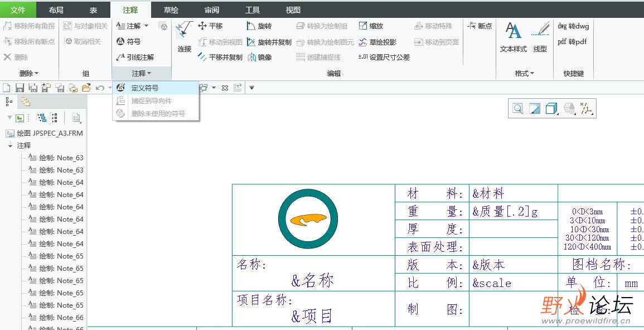The image size is (644, 330).
Task: Switch to the layer tree panel icon
Action: 25,102
